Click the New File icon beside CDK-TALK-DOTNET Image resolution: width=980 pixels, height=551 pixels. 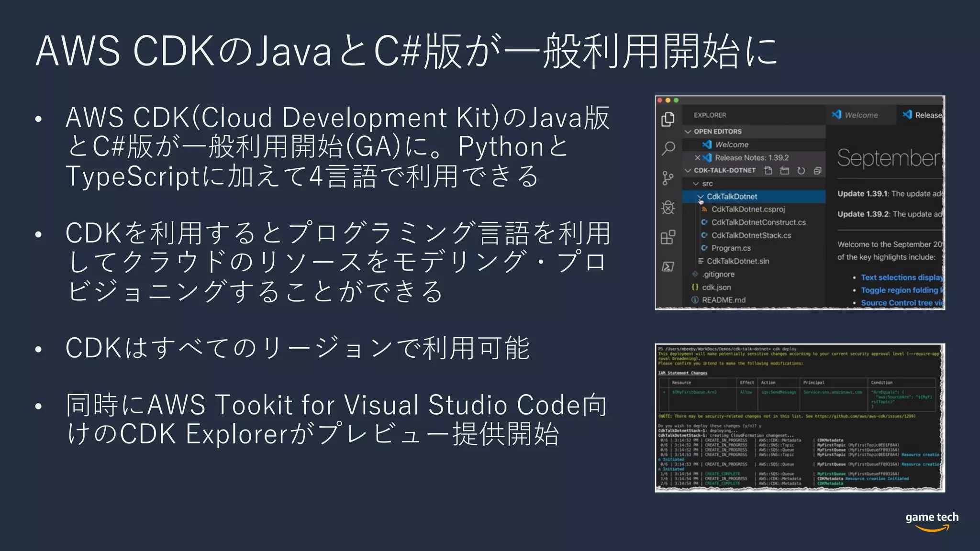coord(768,170)
